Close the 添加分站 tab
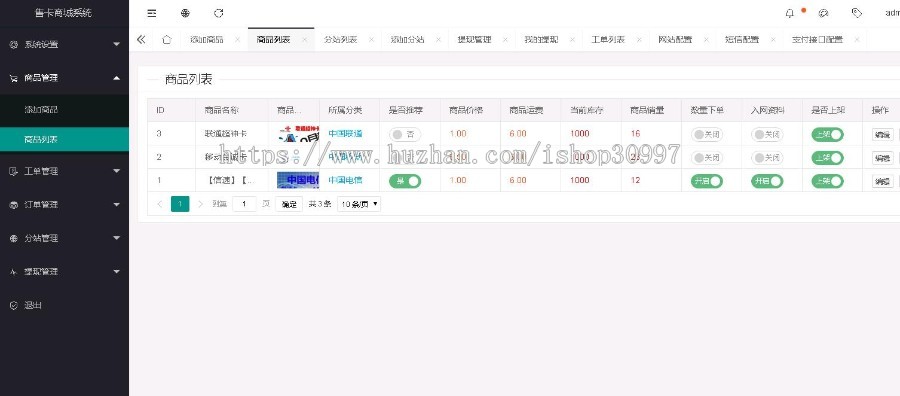This screenshot has width=900, height=396. click(438, 40)
